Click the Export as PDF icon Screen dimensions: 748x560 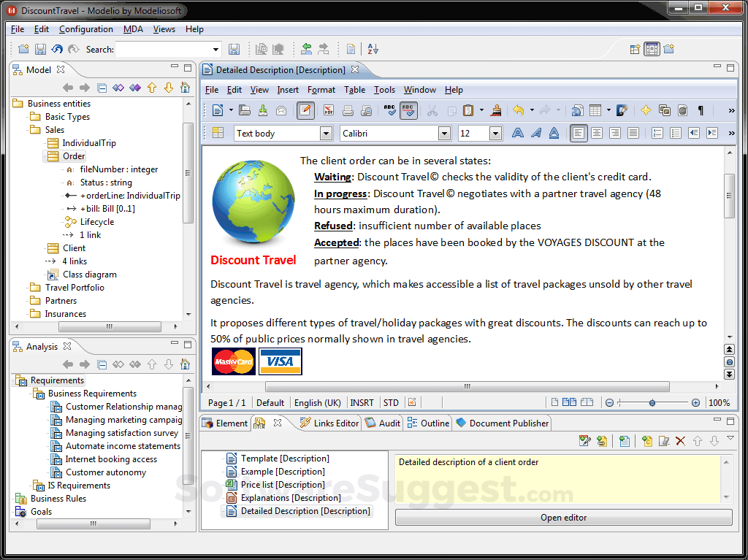(329, 110)
